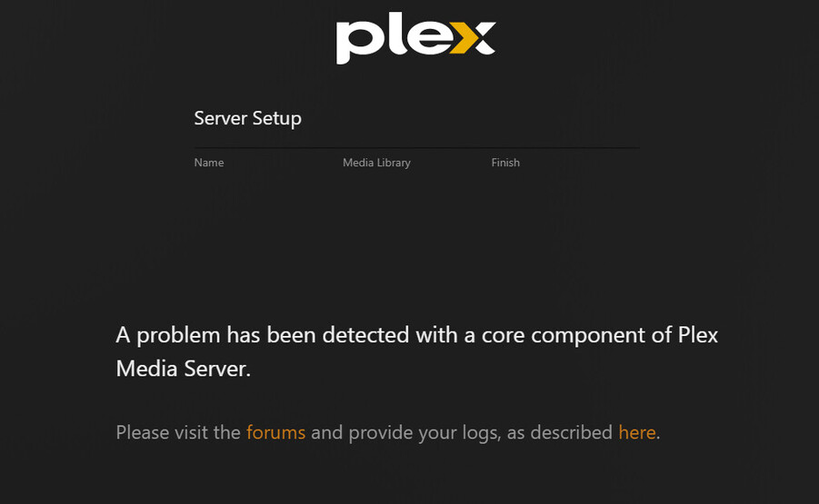Click the yellow chevron in the Plex logo

click(467, 38)
